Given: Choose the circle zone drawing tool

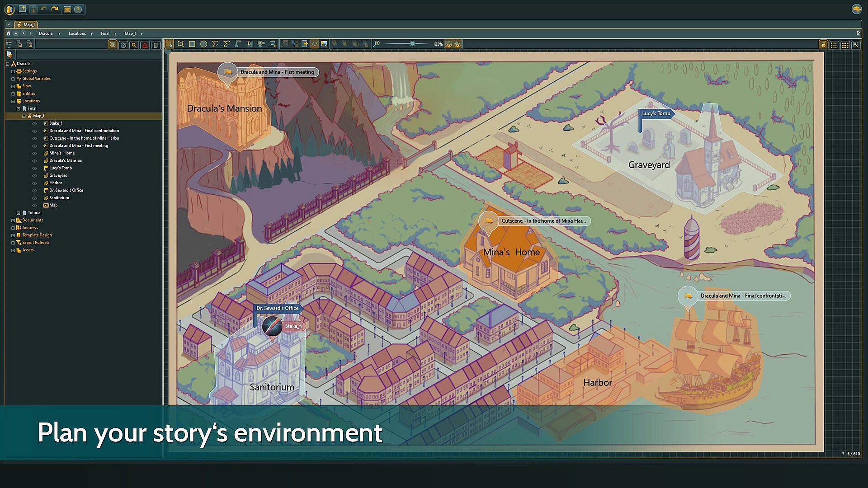Looking at the screenshot, I should pos(203,44).
